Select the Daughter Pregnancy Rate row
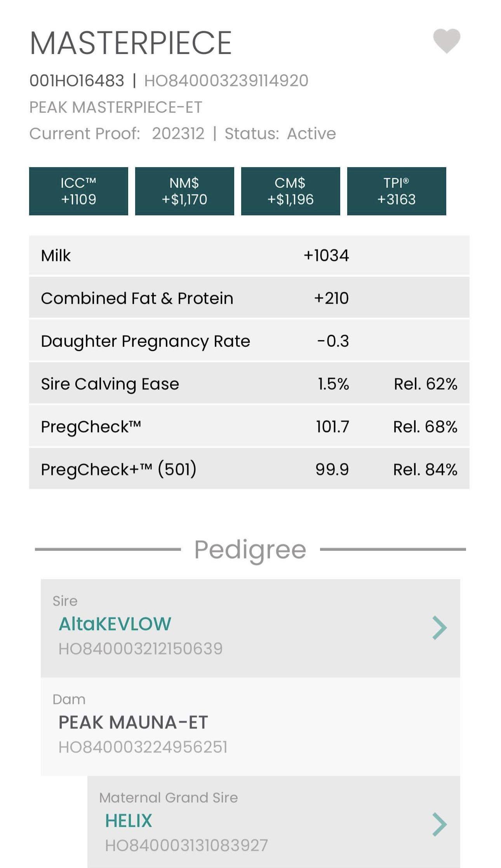This screenshot has height=868, width=501. [x=249, y=341]
